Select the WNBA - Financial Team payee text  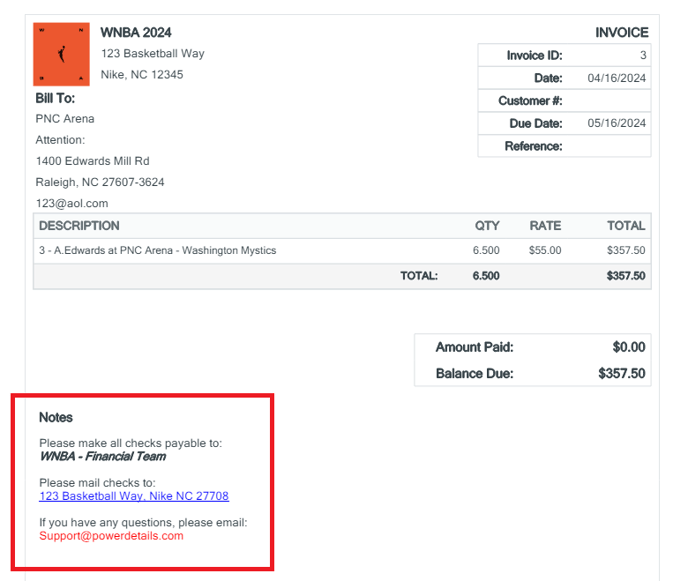[x=102, y=457]
